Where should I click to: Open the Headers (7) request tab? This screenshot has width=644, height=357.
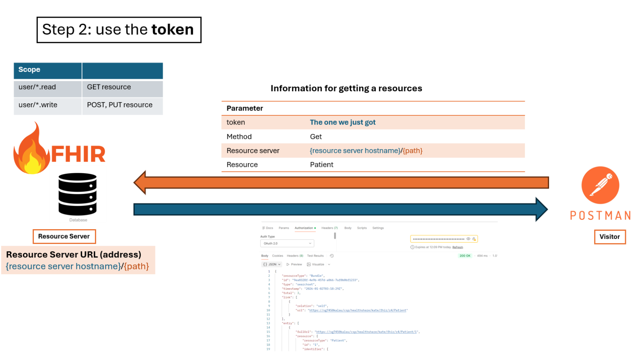[x=329, y=228]
